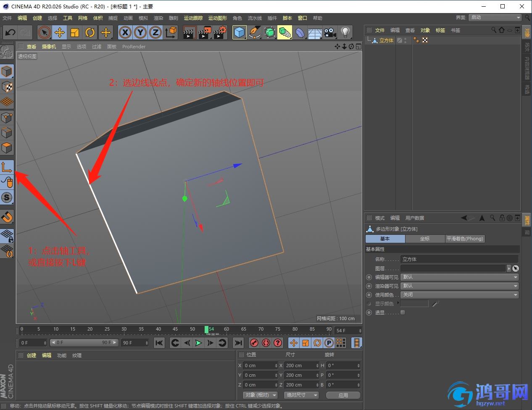Viewport: 532px width, 410px height.
Task: Click the deformer bend icon
Action: 300,32
